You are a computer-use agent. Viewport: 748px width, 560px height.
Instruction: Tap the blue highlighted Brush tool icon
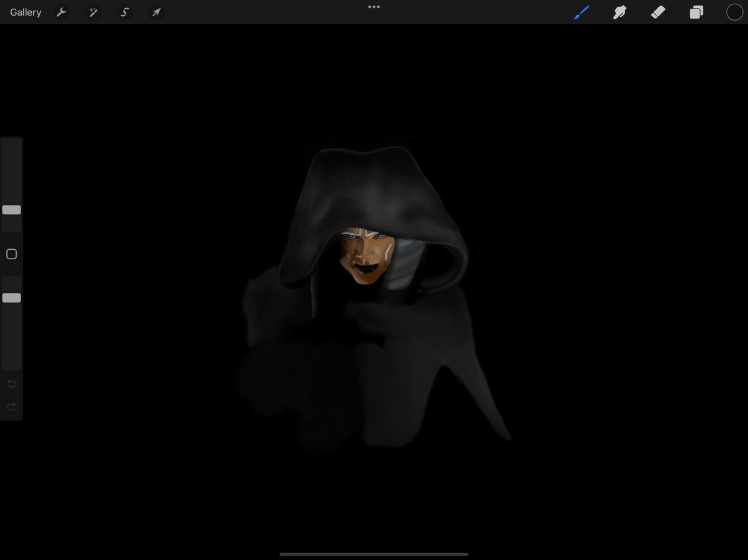click(x=582, y=12)
